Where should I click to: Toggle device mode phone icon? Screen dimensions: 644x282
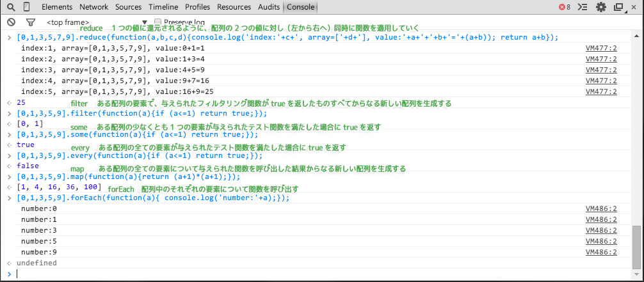tap(27, 6)
